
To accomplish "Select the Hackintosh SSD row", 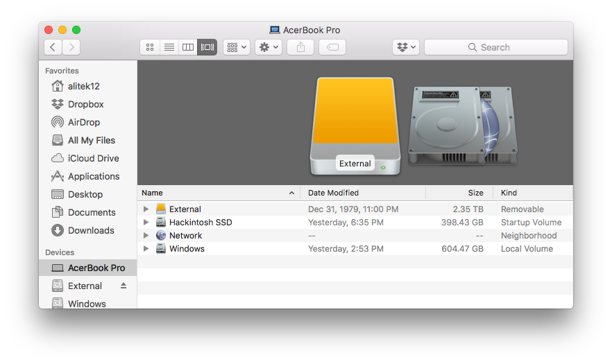I will (355, 223).
